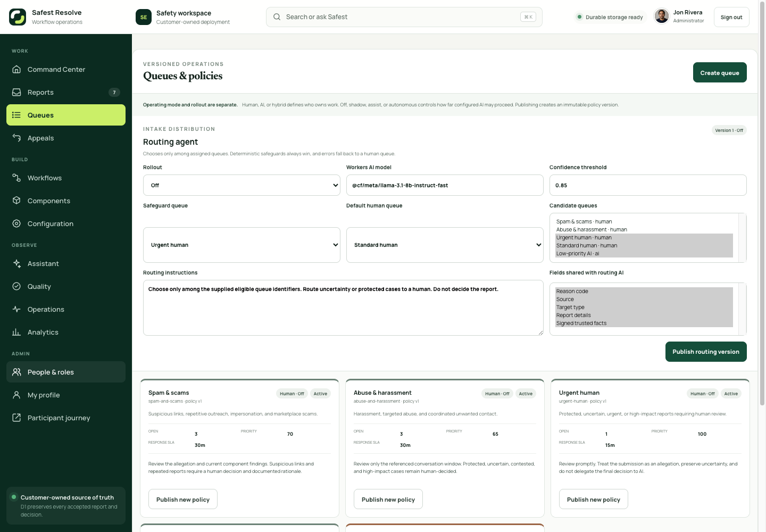Click the Configuration gear icon
Viewport: 766px width, 532px height.
click(x=16, y=223)
